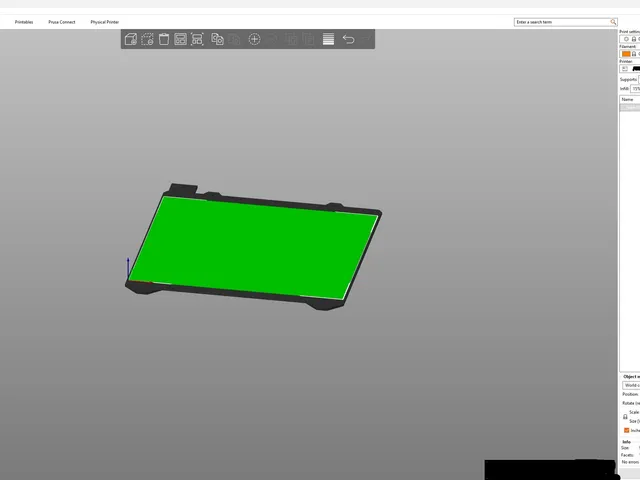Screen dimensions: 640x480
Task: Click the Add model toolbar icon
Action: pos(131,39)
